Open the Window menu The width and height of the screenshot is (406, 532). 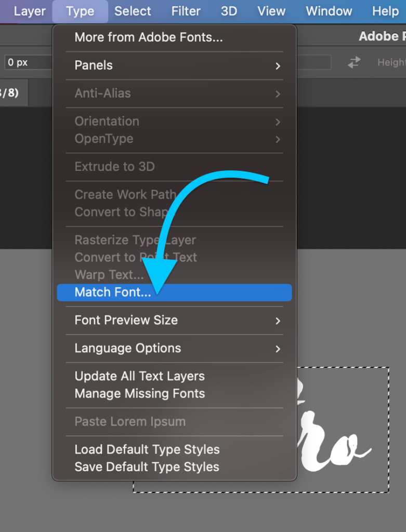pyautogui.click(x=329, y=11)
